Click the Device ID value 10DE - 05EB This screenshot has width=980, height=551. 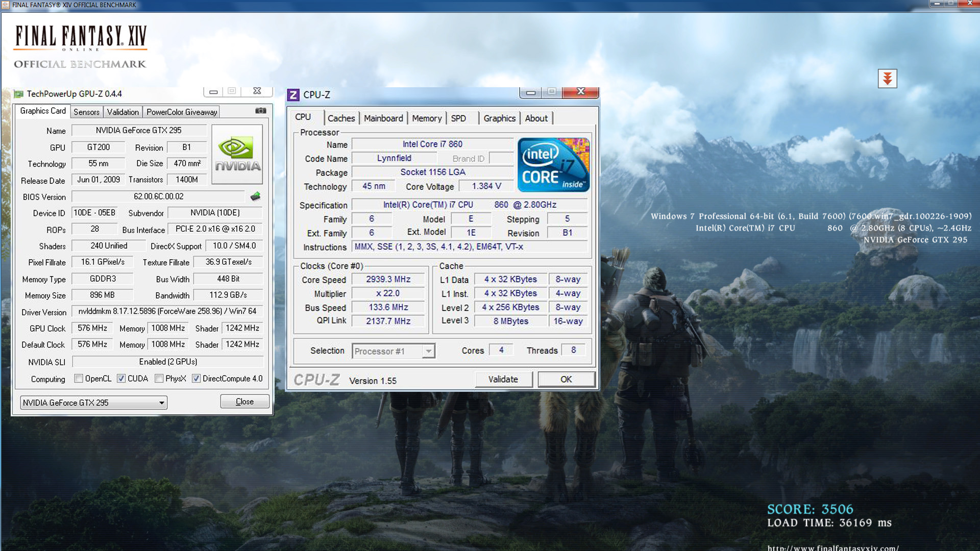[94, 213]
